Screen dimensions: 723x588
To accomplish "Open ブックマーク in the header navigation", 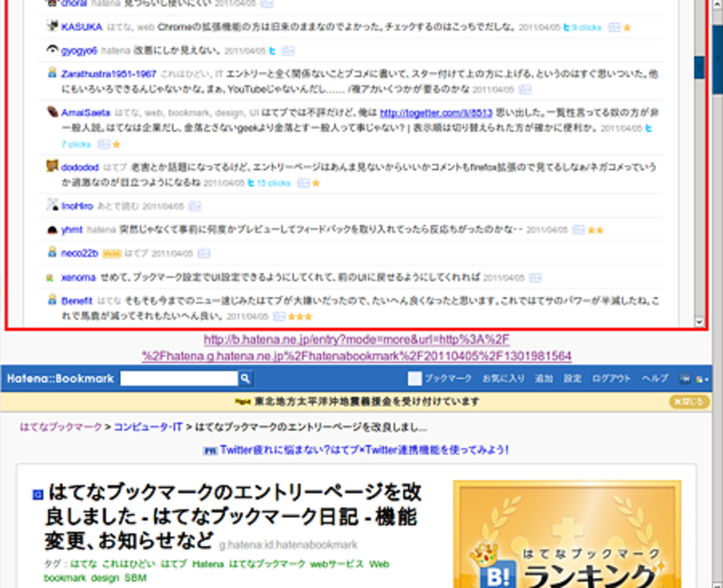I will point(448,378).
